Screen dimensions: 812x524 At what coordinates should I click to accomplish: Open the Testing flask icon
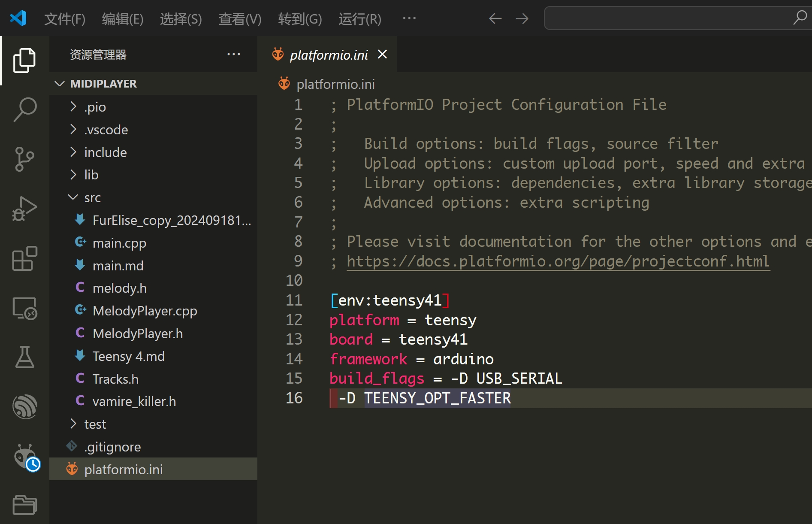coord(25,357)
